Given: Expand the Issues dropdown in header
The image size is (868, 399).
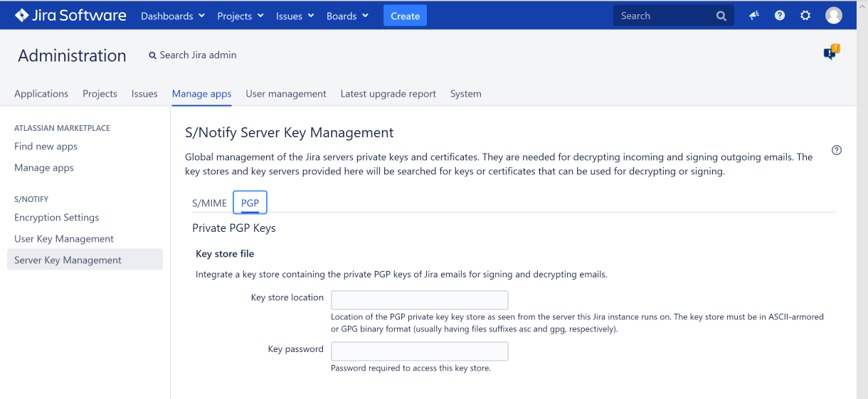Looking at the screenshot, I should 295,16.
